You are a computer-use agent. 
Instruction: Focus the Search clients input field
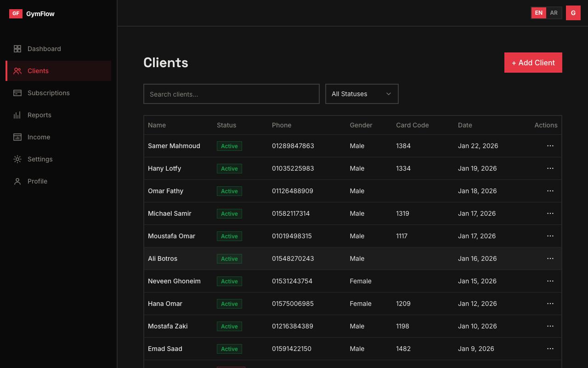(231, 94)
